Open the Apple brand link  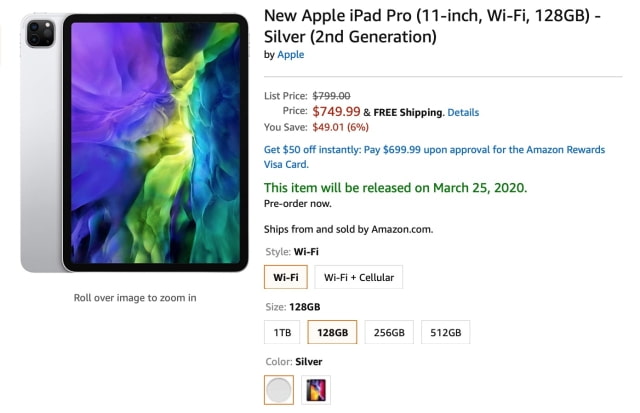[x=291, y=55]
